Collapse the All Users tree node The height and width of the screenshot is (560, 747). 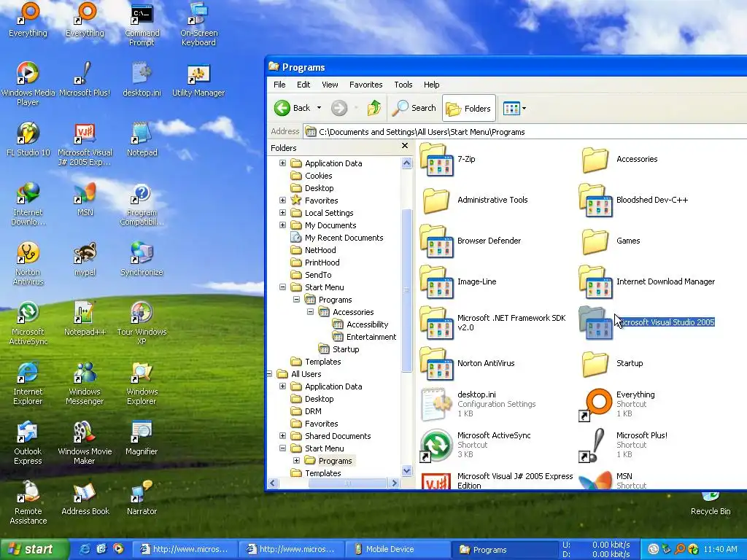pos(269,374)
